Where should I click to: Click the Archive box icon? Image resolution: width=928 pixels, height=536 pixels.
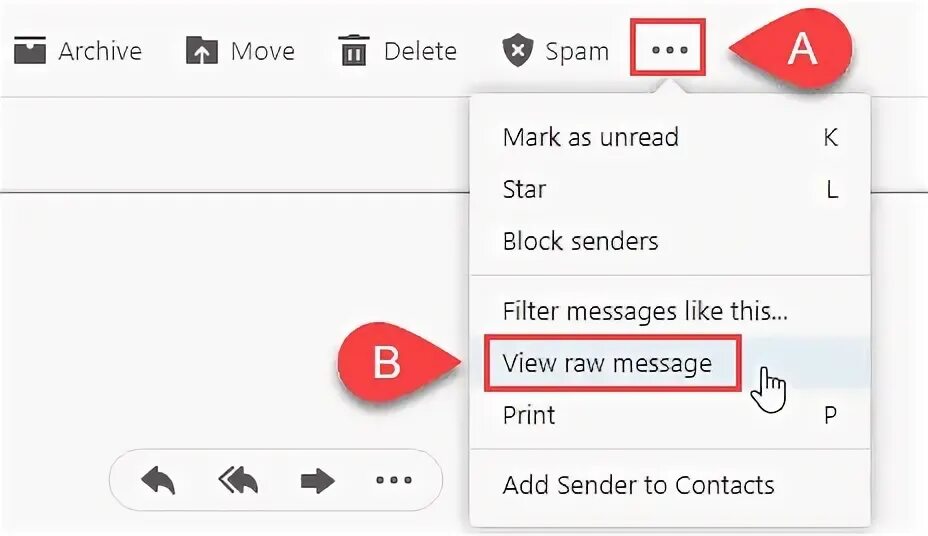(x=30, y=50)
